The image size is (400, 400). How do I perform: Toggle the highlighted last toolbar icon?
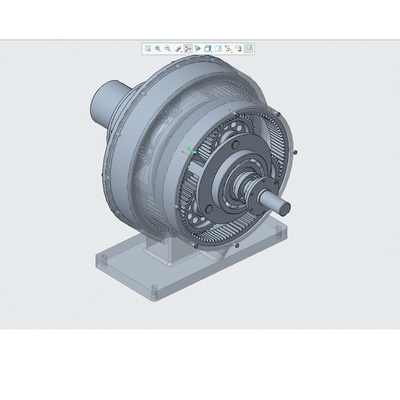point(249,49)
